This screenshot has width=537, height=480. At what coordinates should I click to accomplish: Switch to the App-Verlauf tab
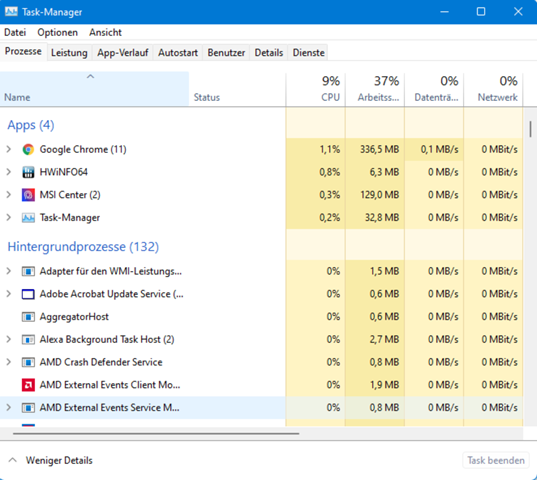pos(123,53)
